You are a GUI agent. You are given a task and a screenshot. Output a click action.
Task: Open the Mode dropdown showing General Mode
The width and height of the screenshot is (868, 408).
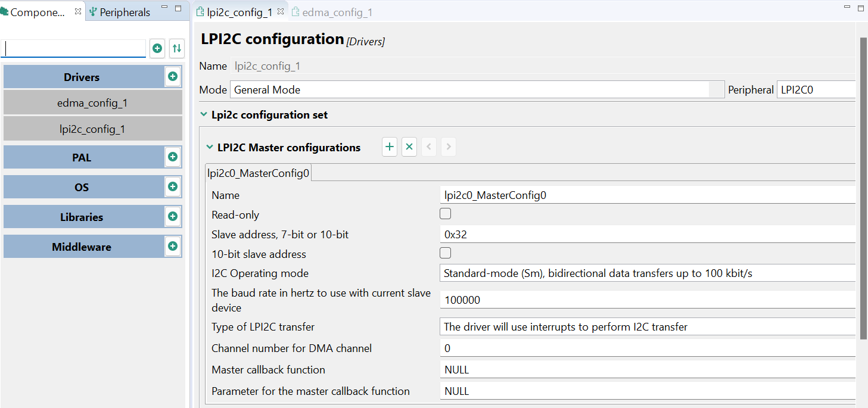(477, 90)
